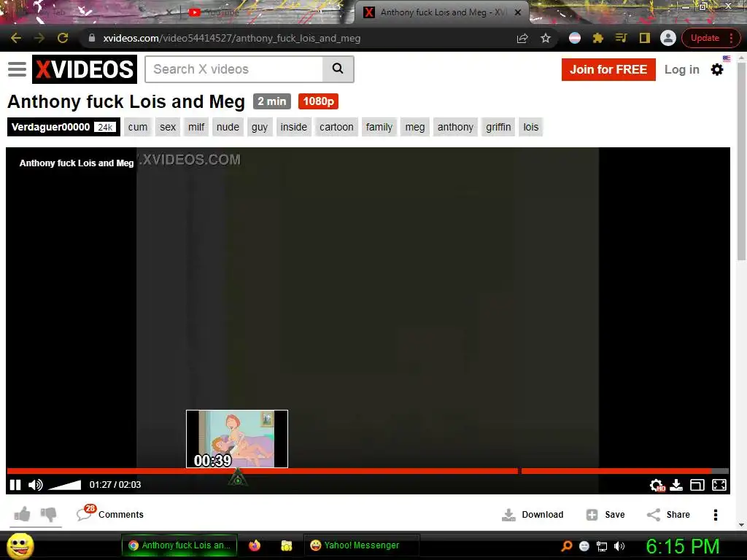Go back in the browser
747x560 pixels.
point(16,38)
